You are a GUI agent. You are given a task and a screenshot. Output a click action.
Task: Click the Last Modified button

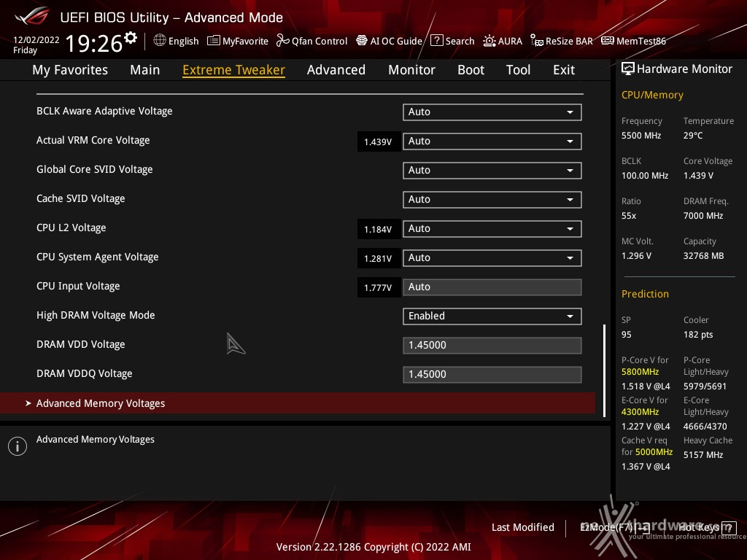coord(523,528)
